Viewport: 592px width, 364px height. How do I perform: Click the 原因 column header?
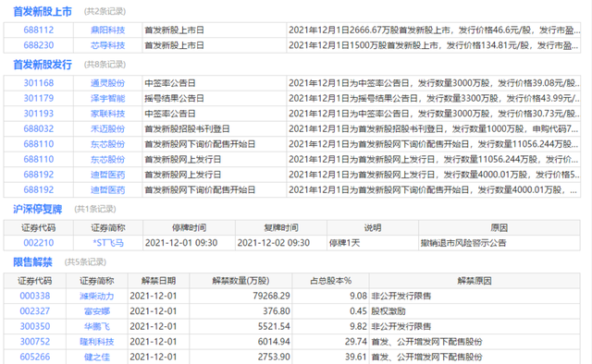tap(499, 228)
